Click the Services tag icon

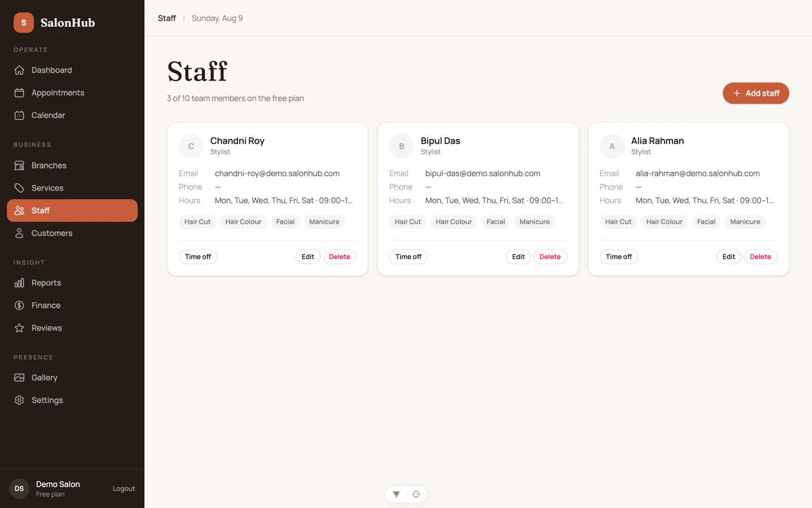(19, 188)
